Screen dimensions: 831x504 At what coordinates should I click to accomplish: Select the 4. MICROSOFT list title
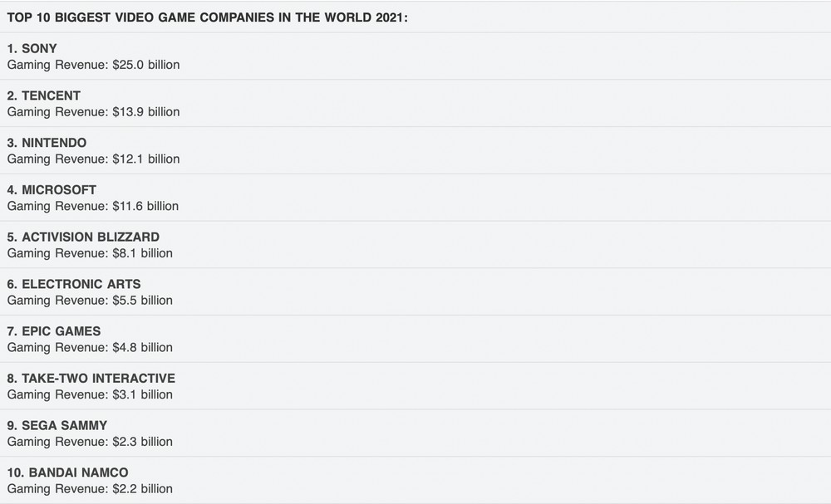[52, 190]
